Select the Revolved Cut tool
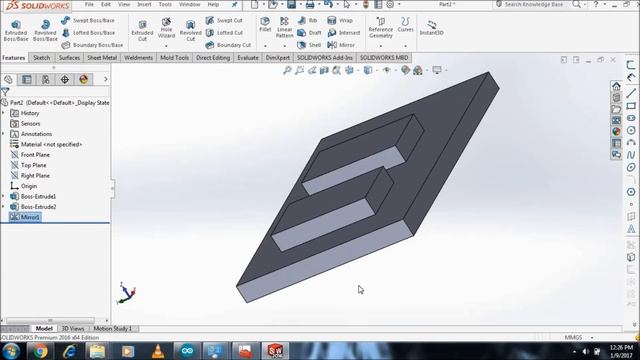Screen dimensions: 640x360 (x=190, y=31)
